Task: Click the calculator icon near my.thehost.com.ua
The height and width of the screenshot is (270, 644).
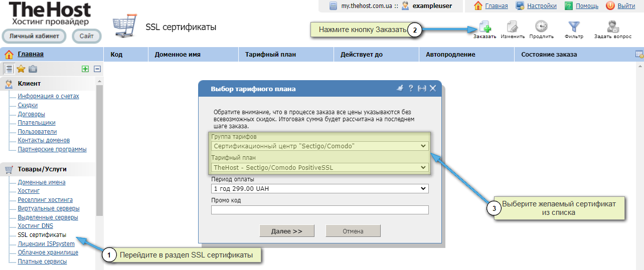Action: 334,6
